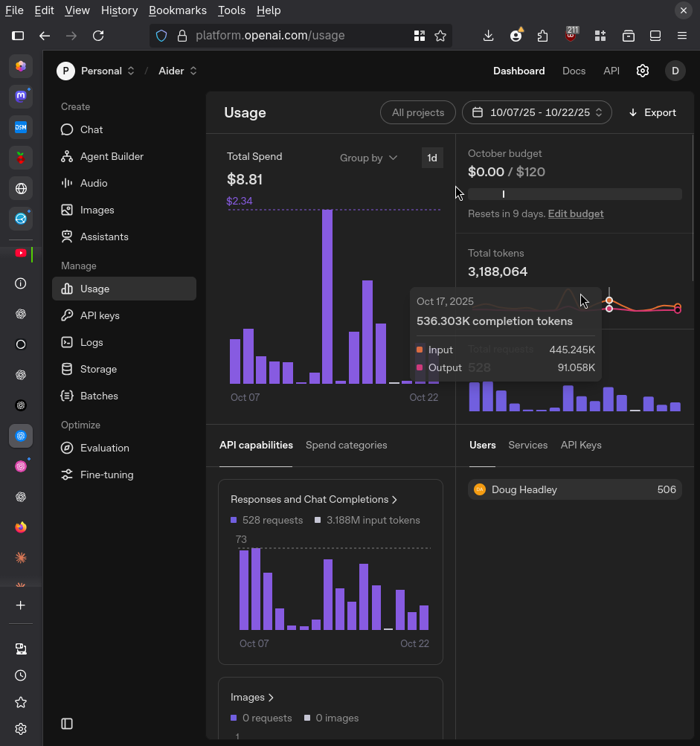Collapse sidebar using bottom panel icon

point(67,724)
